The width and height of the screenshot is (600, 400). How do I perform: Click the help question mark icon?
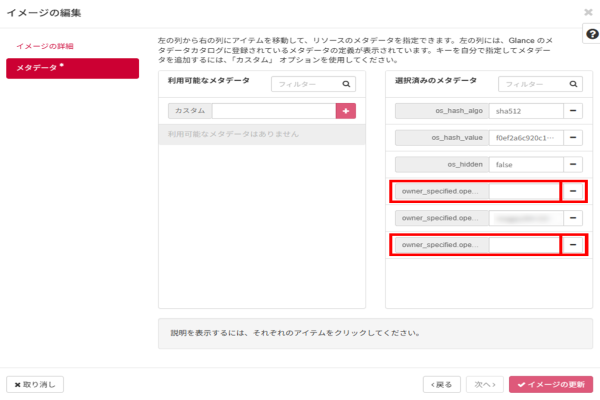pos(590,35)
